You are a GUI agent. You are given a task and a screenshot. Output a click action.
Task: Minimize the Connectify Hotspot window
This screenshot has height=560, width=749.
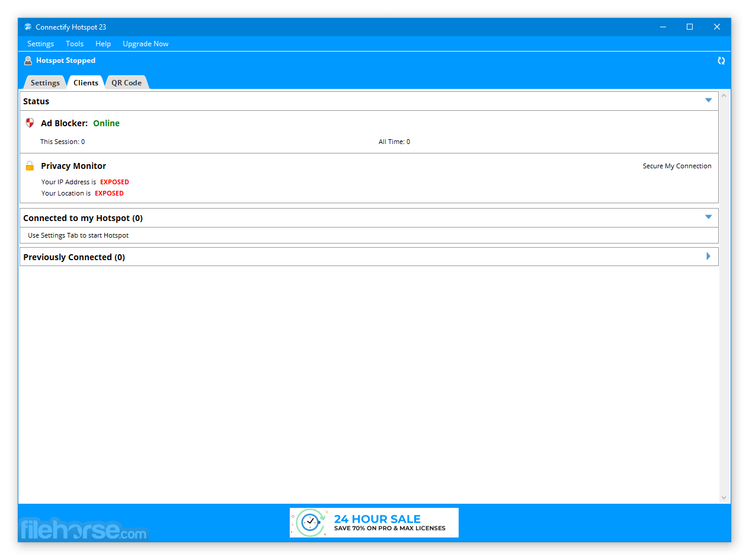coord(662,27)
